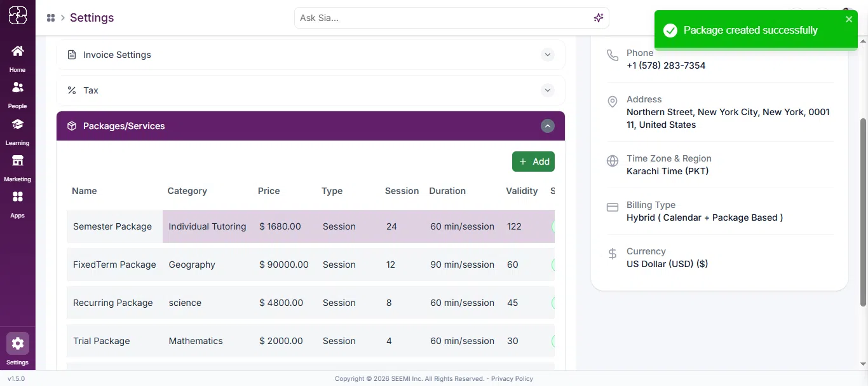The height and width of the screenshot is (386, 868).
Task: Click the $ 1680.00 price cell
Action: pyautogui.click(x=280, y=226)
